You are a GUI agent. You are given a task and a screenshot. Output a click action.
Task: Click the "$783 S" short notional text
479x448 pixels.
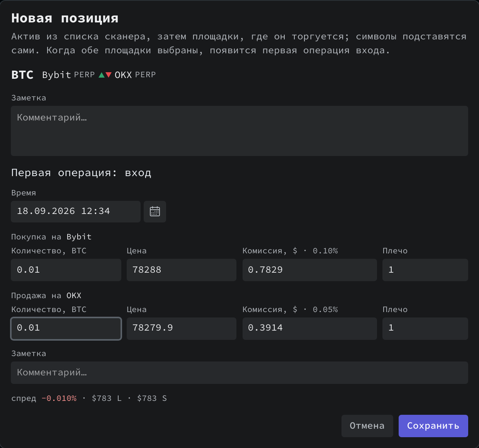[152, 398]
